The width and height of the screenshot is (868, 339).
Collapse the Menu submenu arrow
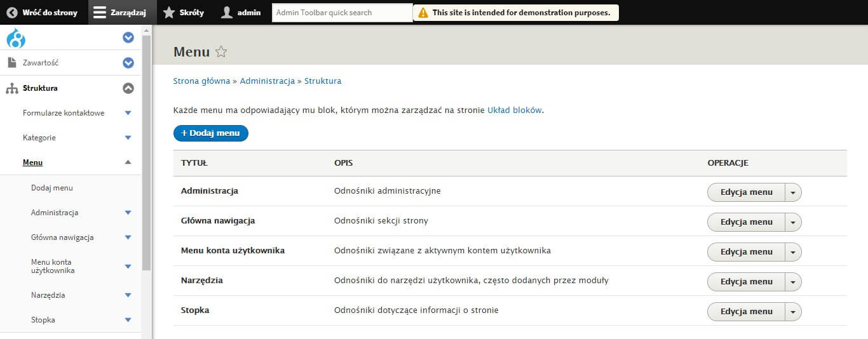(128, 163)
